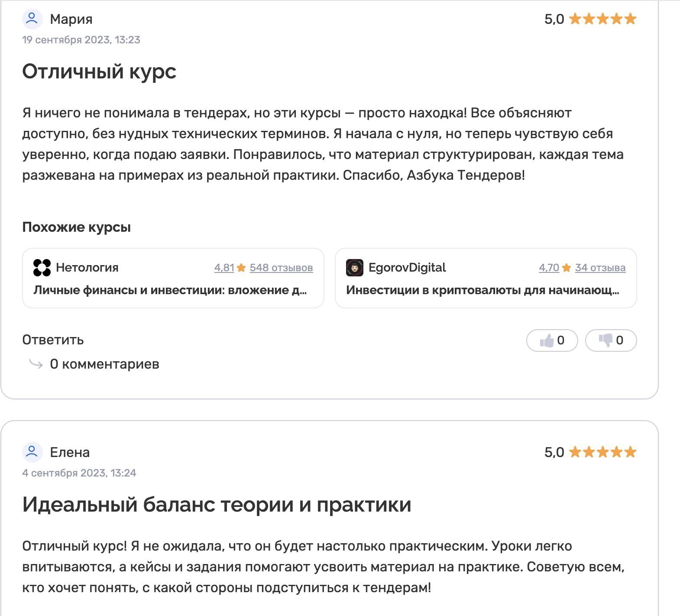Viewport: 680px width, 616px height.
Task: Open the 34 отзыва link
Action: click(600, 268)
